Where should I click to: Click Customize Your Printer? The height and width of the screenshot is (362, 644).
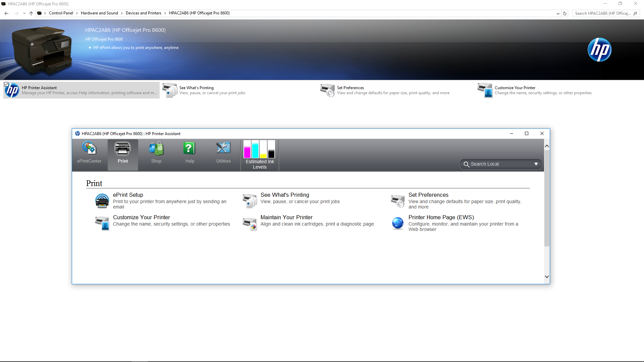pos(141,217)
